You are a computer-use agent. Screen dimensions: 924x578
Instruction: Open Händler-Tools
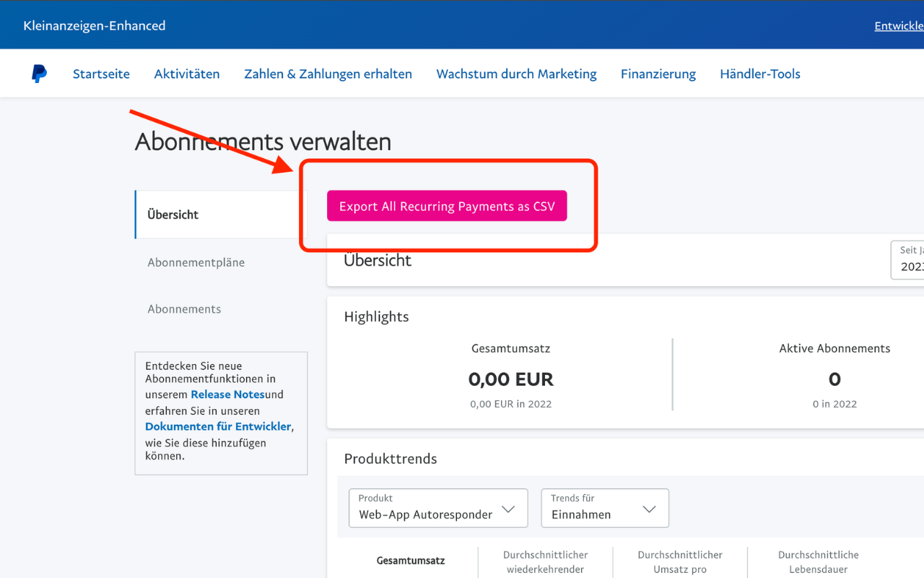[x=759, y=73]
